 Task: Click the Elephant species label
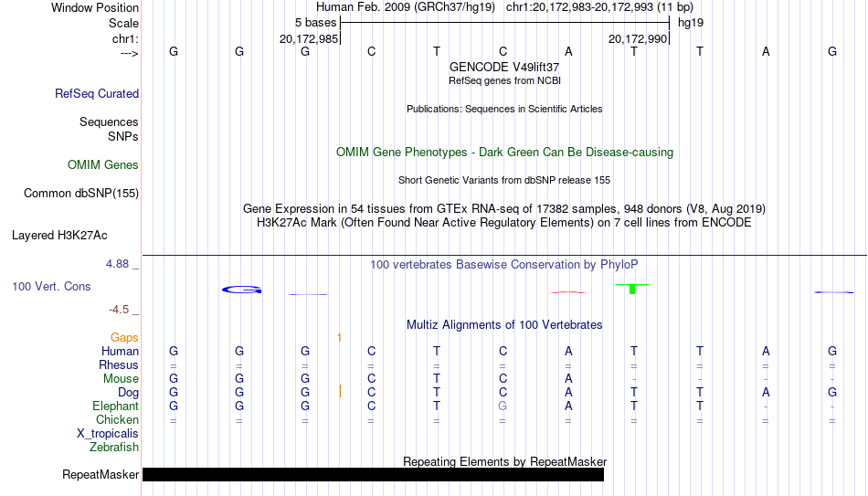click(116, 406)
